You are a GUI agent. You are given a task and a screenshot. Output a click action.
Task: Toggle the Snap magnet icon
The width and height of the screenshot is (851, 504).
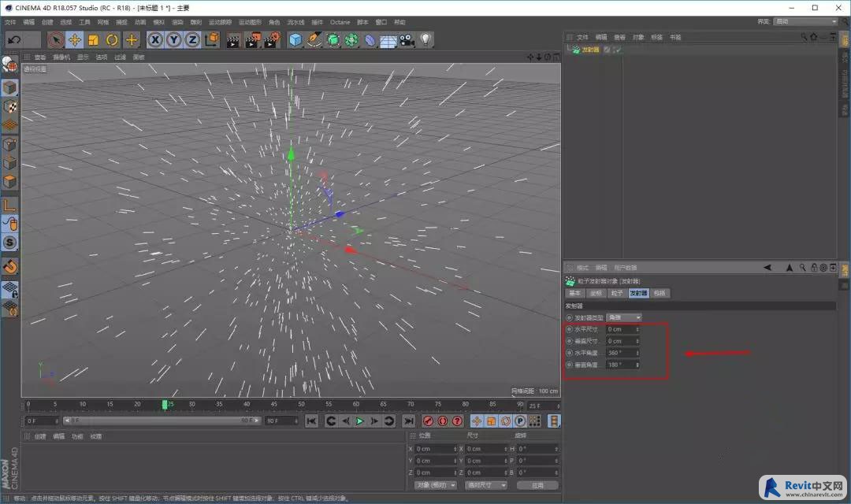(x=9, y=266)
